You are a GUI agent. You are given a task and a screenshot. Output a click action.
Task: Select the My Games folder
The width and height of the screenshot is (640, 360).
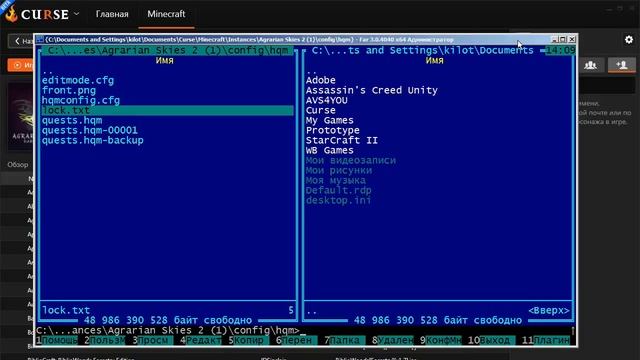point(329,120)
